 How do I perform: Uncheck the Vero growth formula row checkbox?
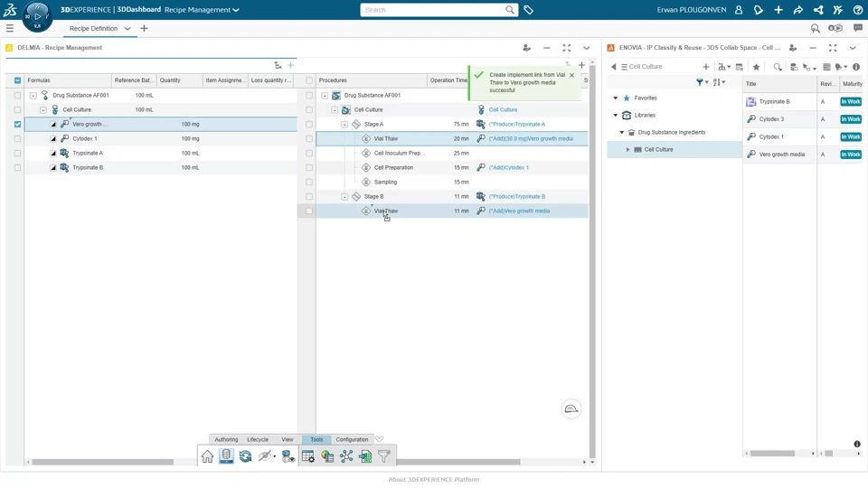[x=18, y=125]
